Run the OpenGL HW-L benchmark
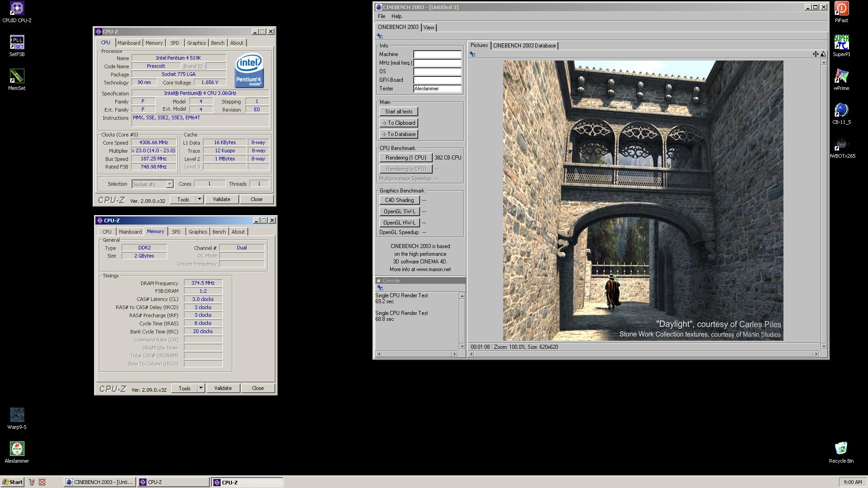Screen dimensions: 868x488 coord(399,223)
